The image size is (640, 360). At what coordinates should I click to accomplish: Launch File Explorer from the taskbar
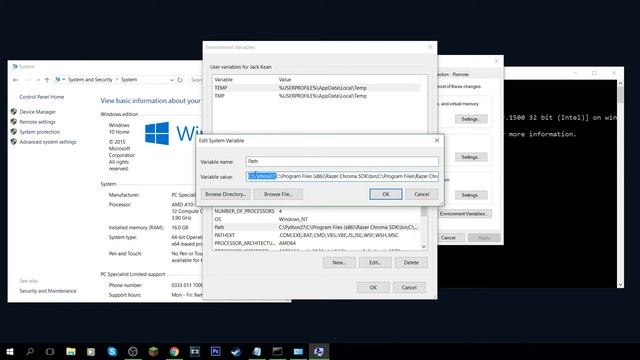coord(71,351)
